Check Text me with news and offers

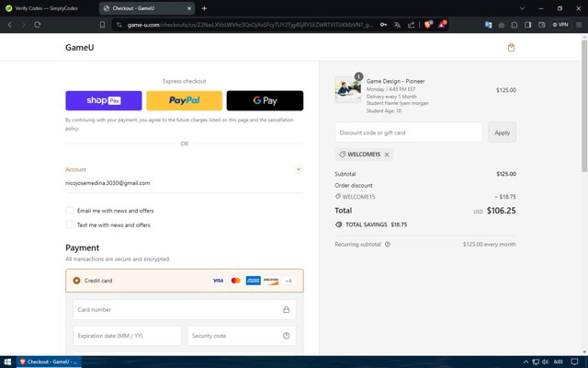click(70, 224)
